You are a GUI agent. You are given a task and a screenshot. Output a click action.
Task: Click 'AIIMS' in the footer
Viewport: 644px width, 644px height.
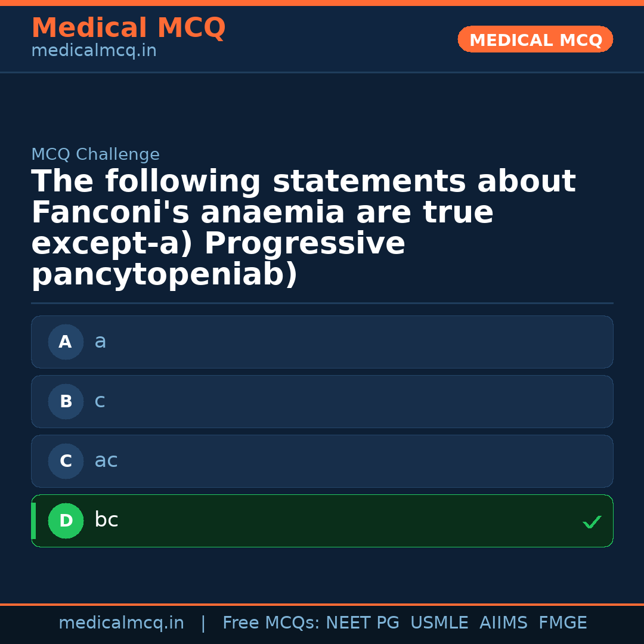coord(503,623)
